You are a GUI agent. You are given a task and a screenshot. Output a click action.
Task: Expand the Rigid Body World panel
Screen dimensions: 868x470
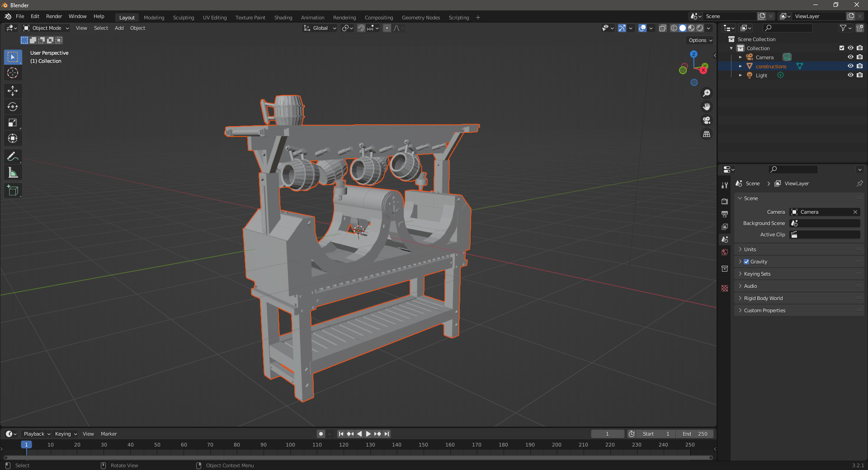tap(763, 298)
